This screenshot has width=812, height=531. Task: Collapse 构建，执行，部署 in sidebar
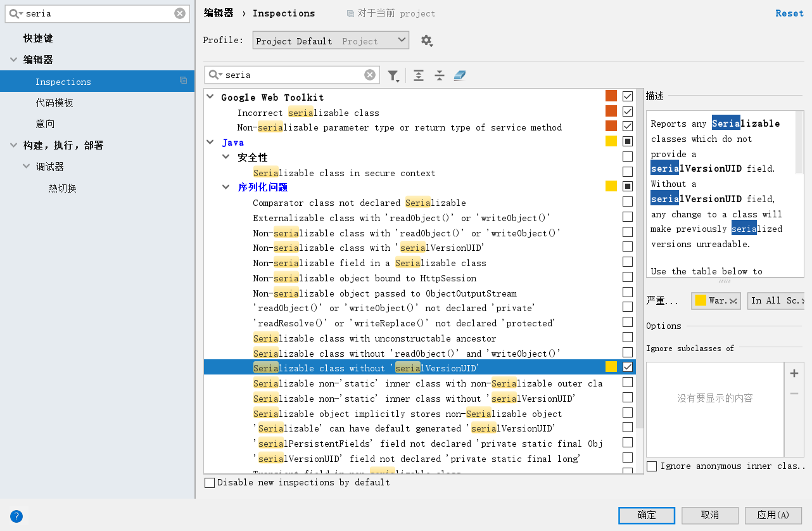[x=14, y=145]
